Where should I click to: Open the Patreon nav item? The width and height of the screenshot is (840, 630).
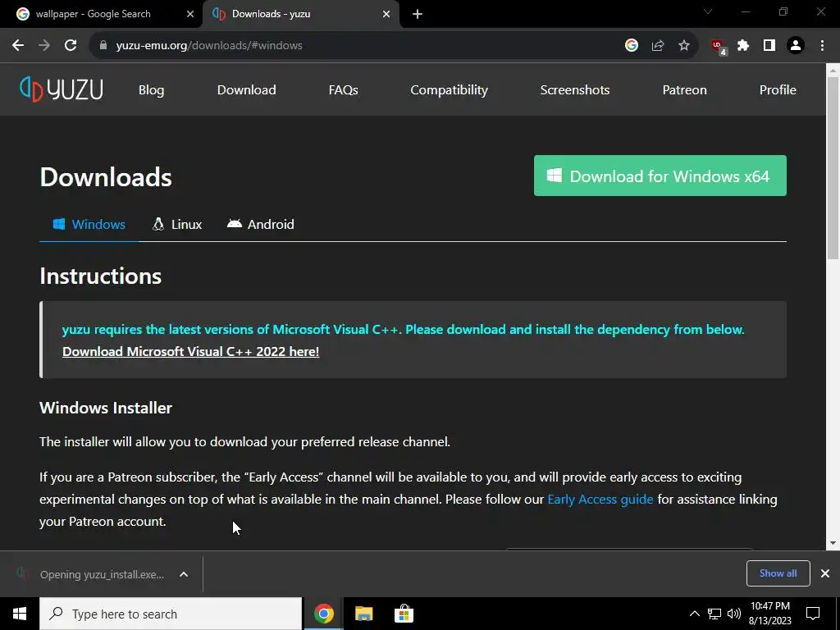coord(685,90)
